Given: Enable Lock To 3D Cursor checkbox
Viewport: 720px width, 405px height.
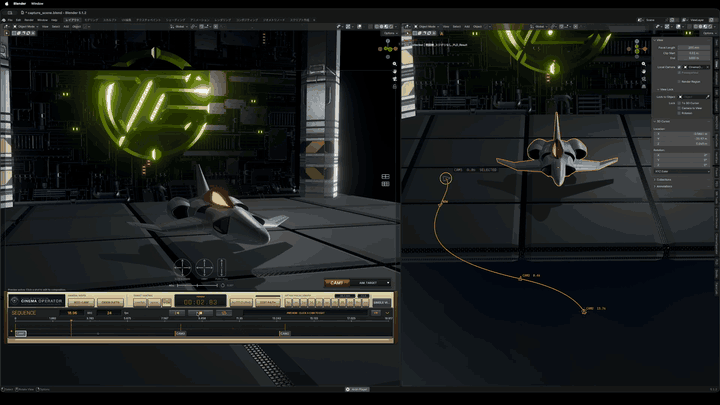Looking at the screenshot, I should [x=679, y=103].
